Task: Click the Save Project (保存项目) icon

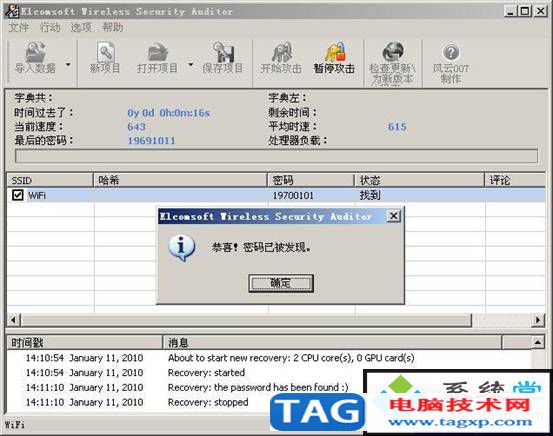Action: coord(223,57)
